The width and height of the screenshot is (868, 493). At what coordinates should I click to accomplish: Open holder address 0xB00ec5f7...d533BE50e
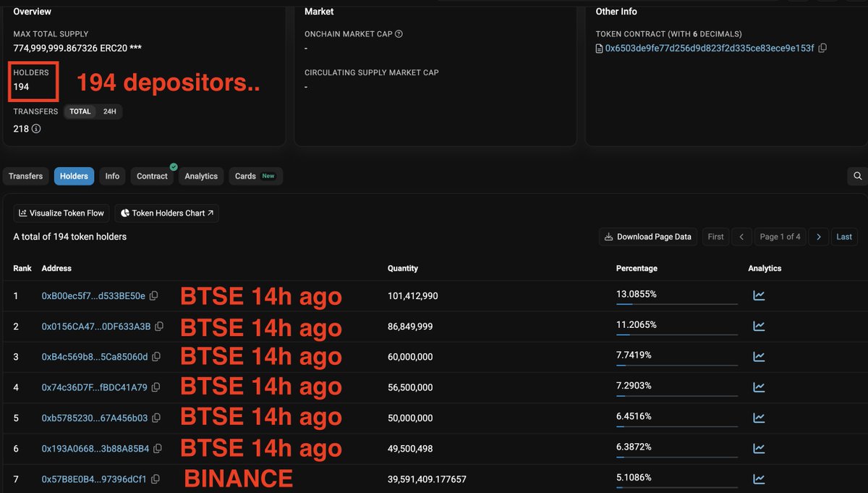tap(93, 296)
